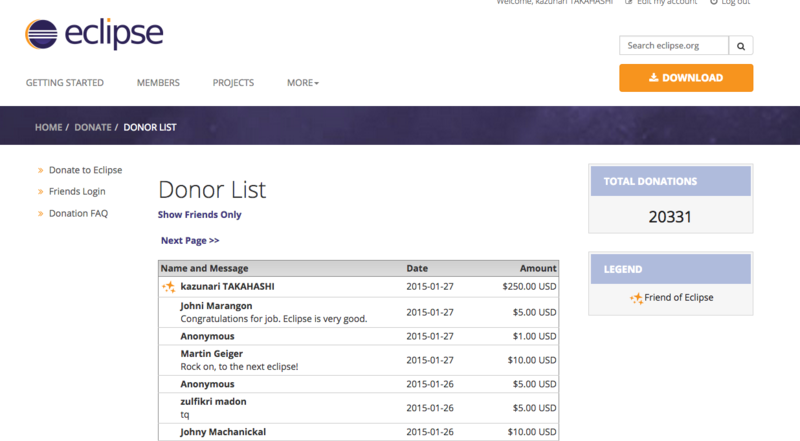This screenshot has width=800, height=441.
Task: Click the $1.00 USD amount
Action: coord(534,336)
